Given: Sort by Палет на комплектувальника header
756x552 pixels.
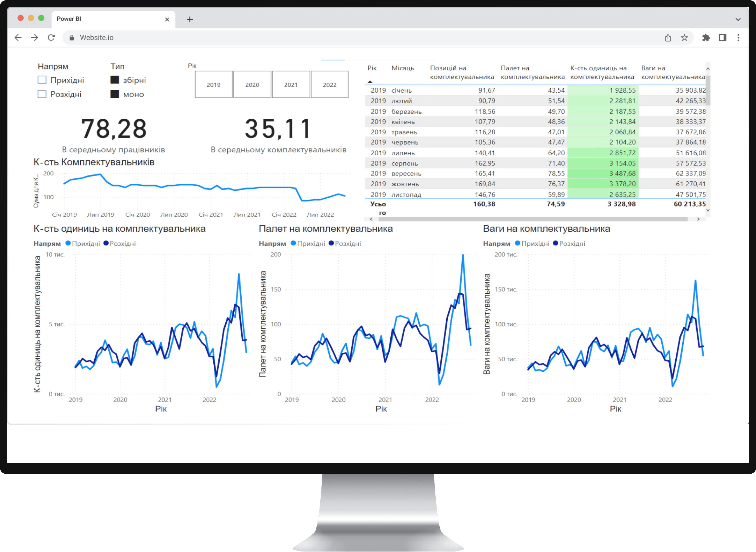Looking at the screenshot, I should (532, 72).
